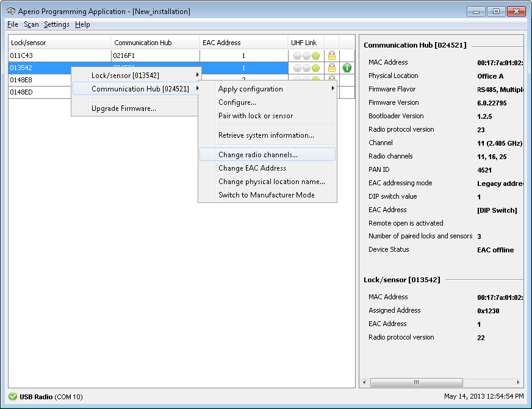Click EAC Address cell in row 011C43
Viewport: 532px width, 409px height.
coord(243,55)
